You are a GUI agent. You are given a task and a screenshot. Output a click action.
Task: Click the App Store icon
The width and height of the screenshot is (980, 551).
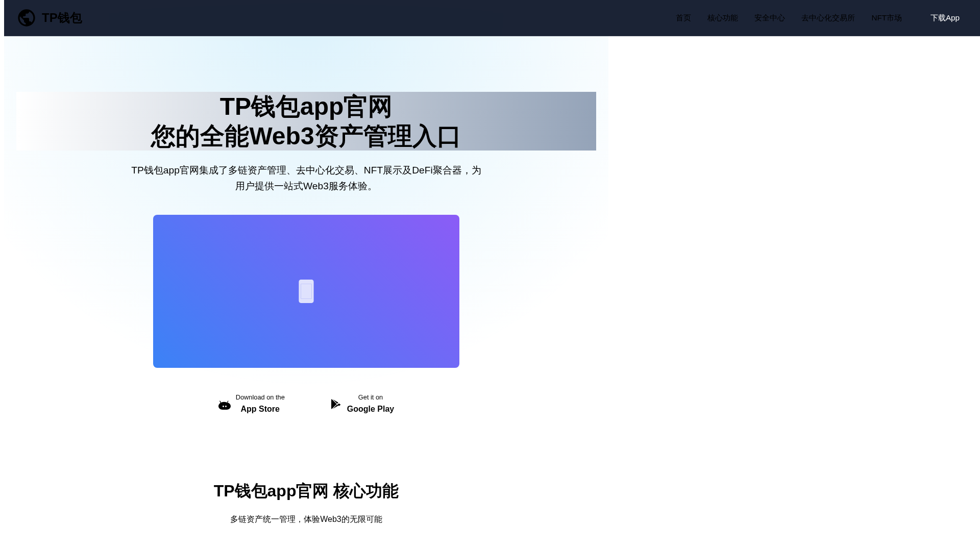(x=225, y=405)
